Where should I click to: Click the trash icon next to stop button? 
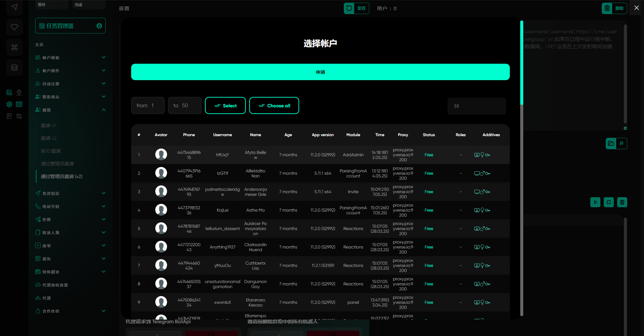point(622,202)
